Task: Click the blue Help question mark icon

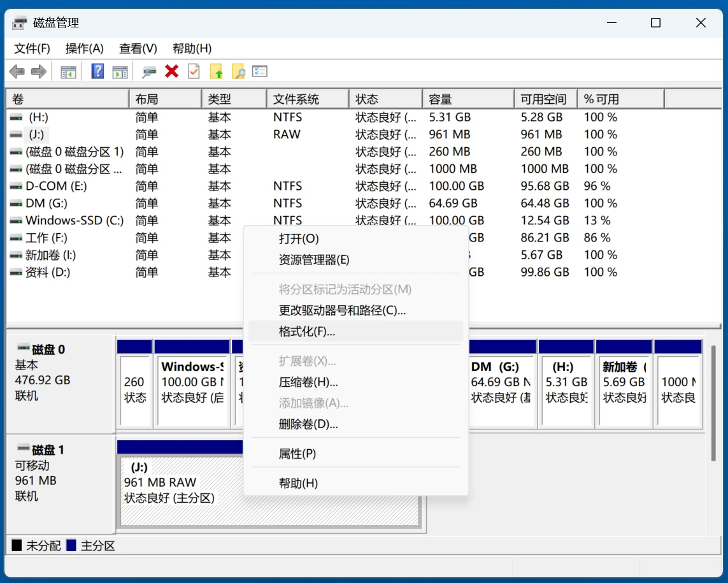Action: click(97, 71)
